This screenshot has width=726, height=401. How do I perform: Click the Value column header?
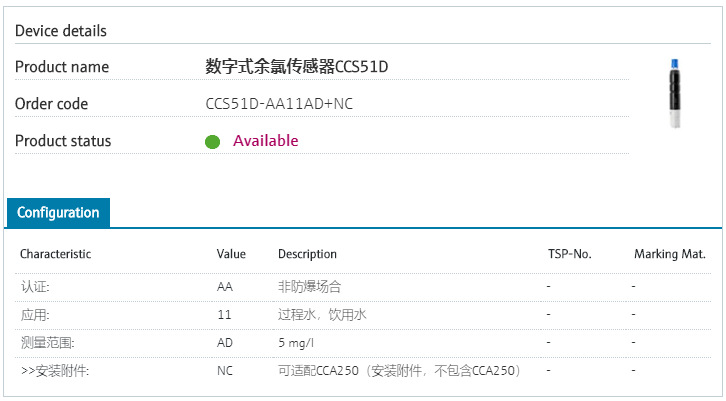coord(231,254)
